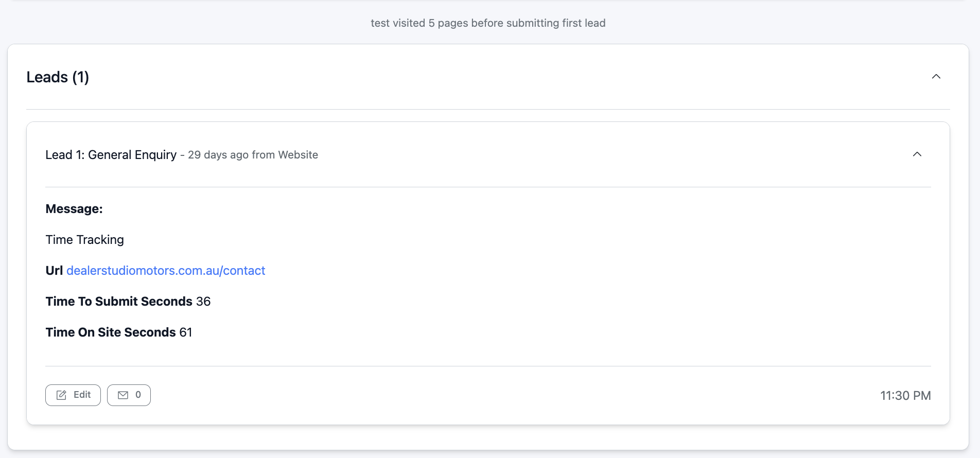The image size is (980, 458).
Task: Collapse the Lead 1 General Enquiry chevron
Action: click(917, 154)
